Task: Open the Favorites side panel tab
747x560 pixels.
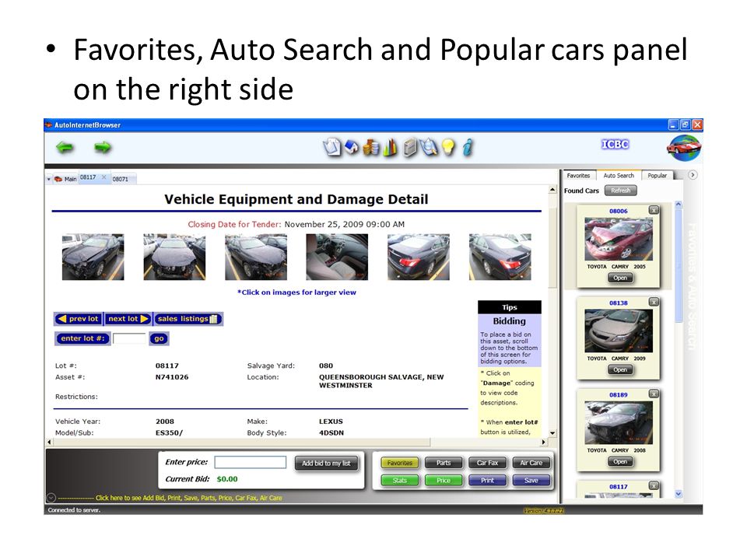Action: [x=578, y=176]
